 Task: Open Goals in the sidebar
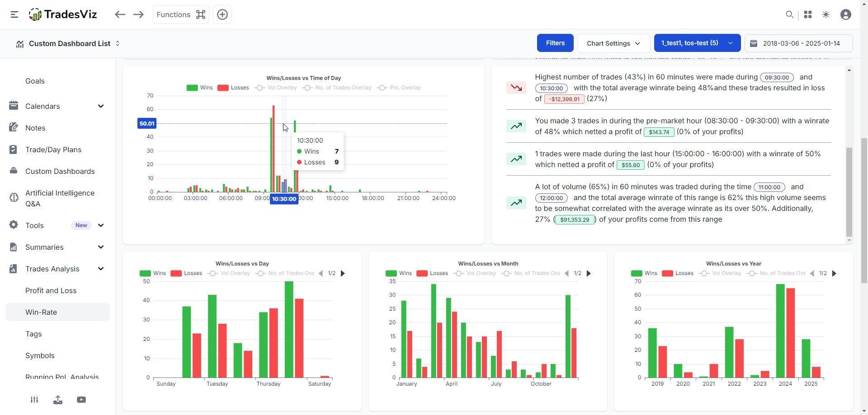coord(35,81)
